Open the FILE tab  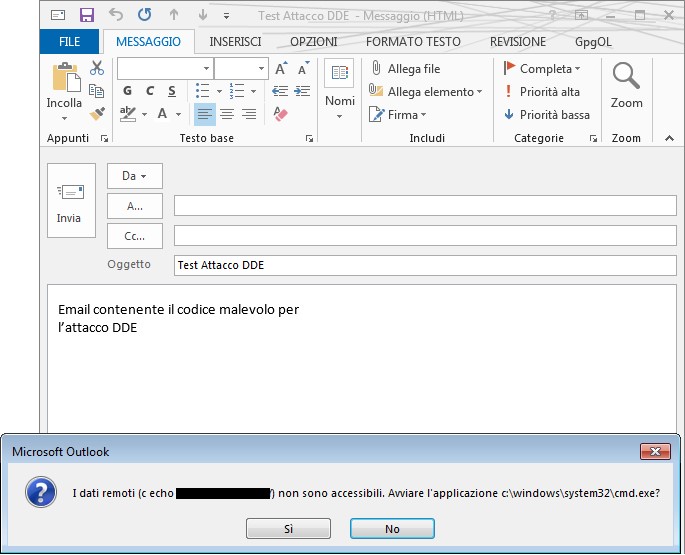pos(69,42)
